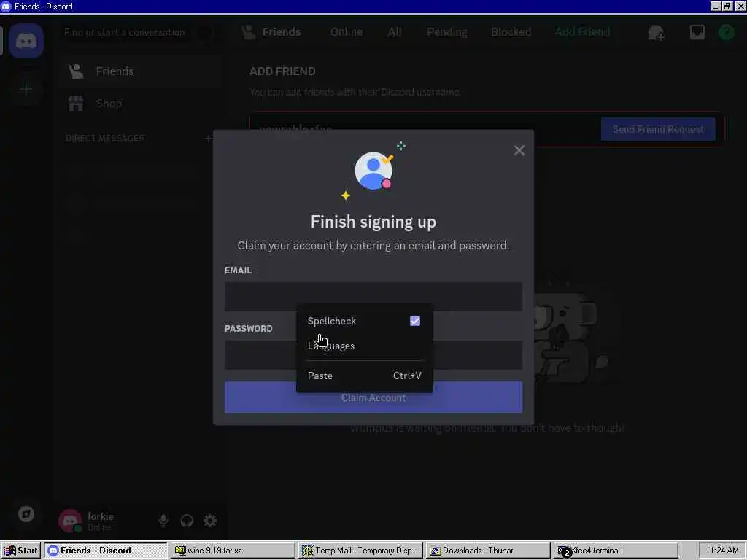
Task: Add a server with plus icon
Action: pos(26,89)
